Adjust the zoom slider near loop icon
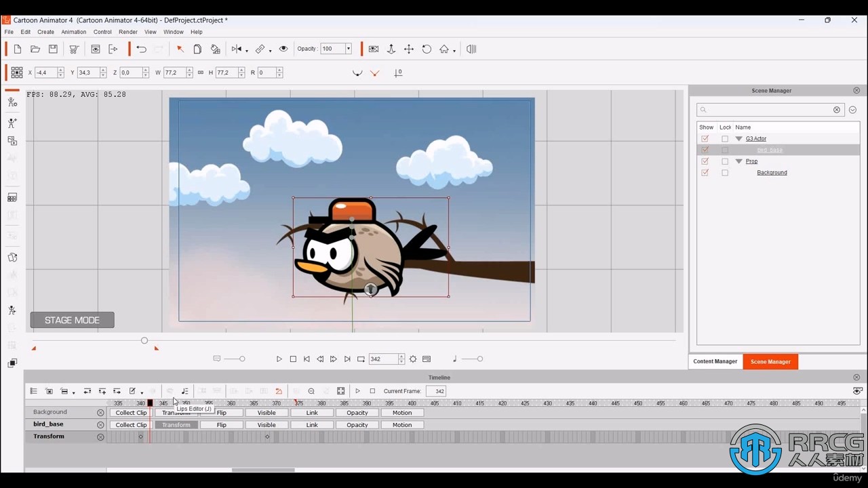The width and height of the screenshot is (868, 488). pos(242,359)
